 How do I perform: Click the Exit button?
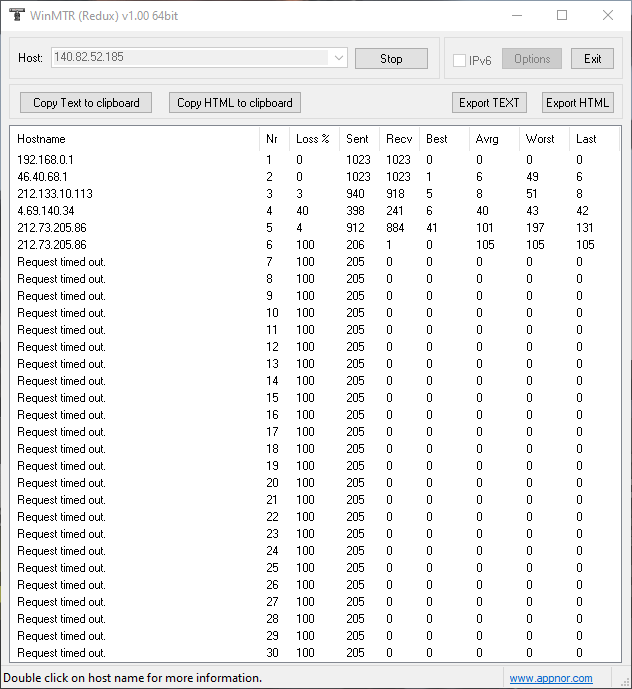coord(592,58)
